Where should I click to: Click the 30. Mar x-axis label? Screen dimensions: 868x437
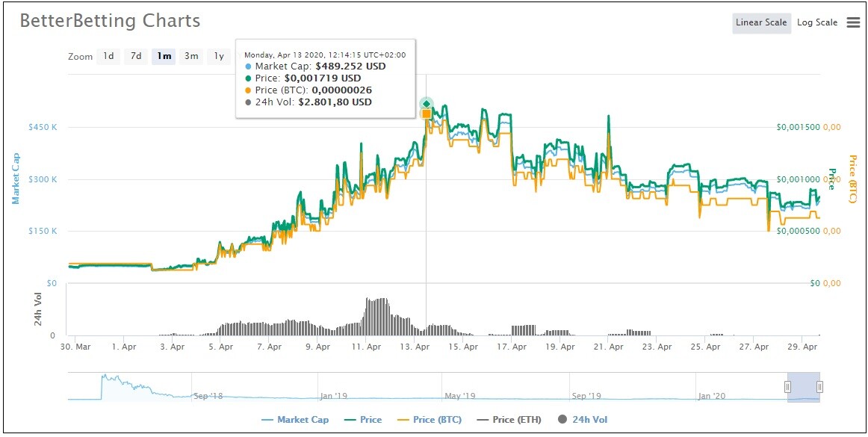tap(75, 347)
